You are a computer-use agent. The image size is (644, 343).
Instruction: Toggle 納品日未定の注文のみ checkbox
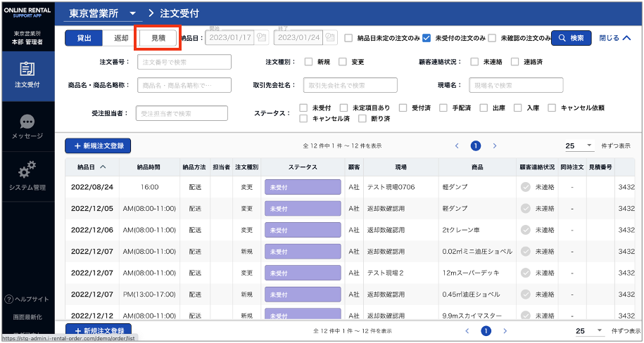pyautogui.click(x=348, y=38)
